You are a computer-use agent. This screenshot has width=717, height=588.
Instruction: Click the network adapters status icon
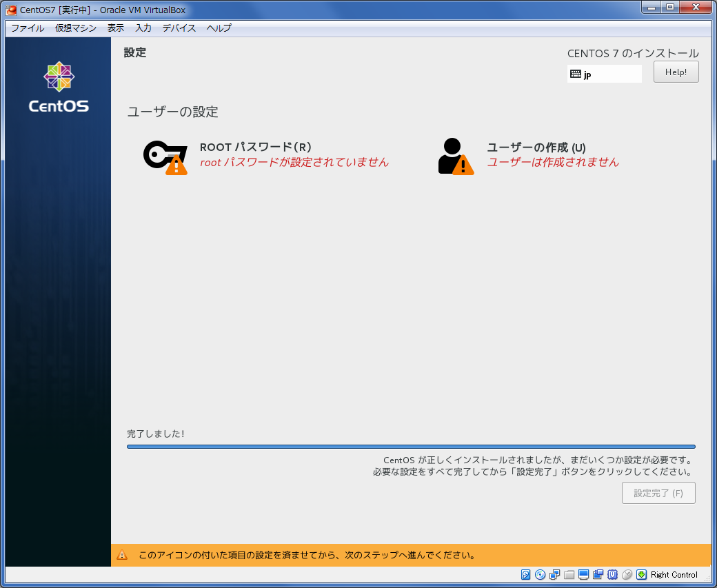[x=554, y=575]
